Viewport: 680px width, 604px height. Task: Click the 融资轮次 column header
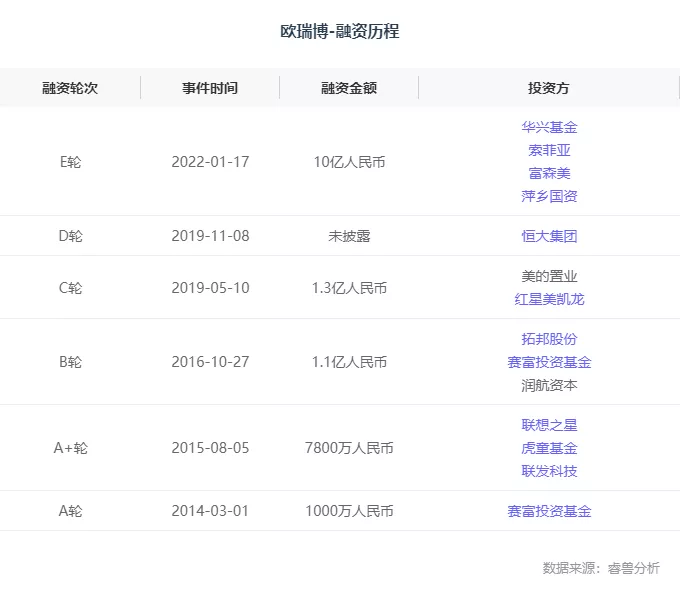pos(70,88)
